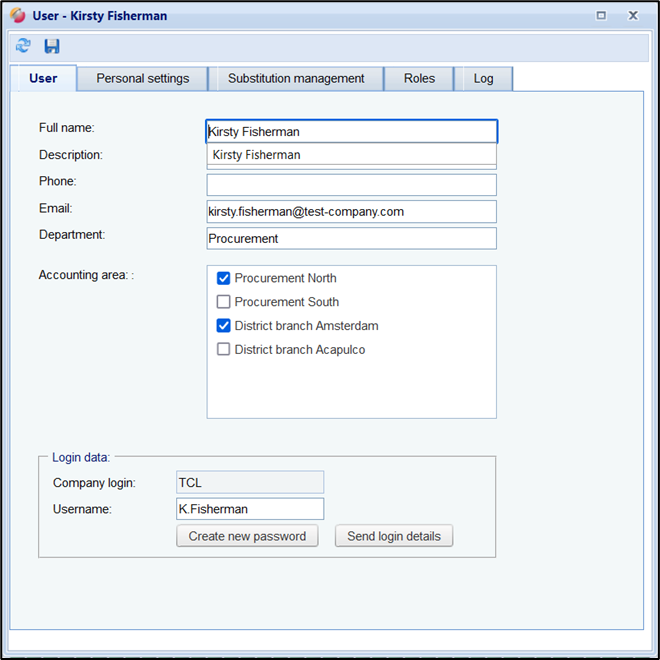
Task: Tick District branch Acapulco checkbox
Action: click(x=224, y=350)
